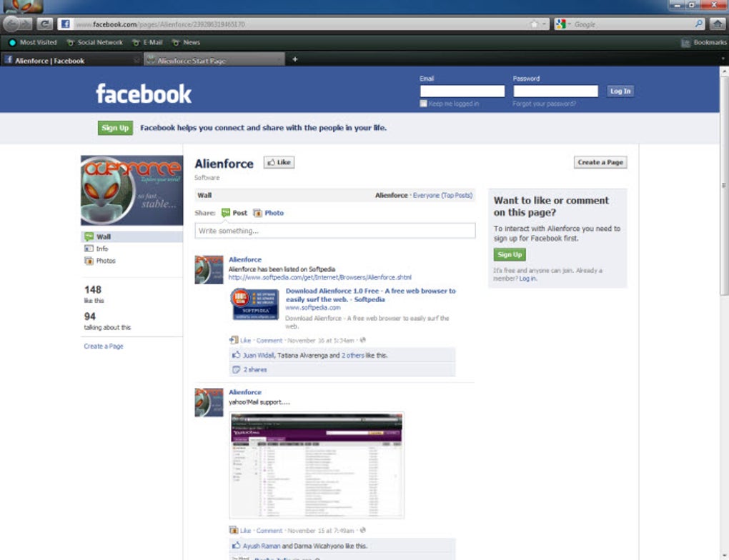Viewport: 729px width, 560px height.
Task: Open address bar history dropdown arrow
Action: pos(544,24)
